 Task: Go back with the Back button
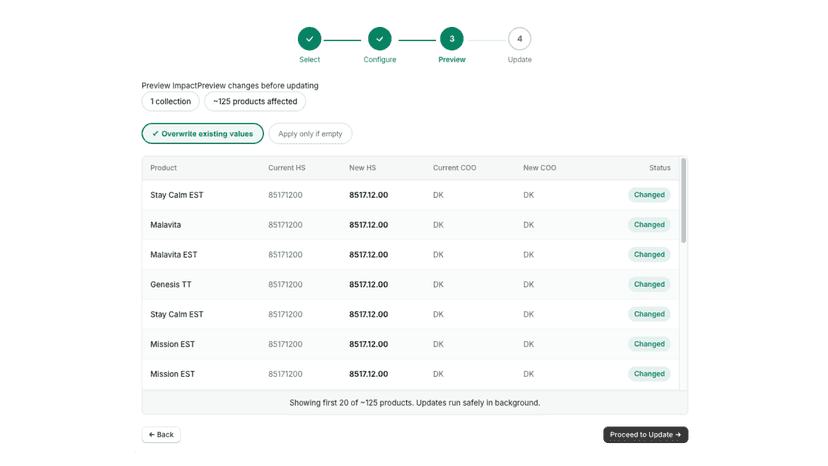[x=161, y=434]
